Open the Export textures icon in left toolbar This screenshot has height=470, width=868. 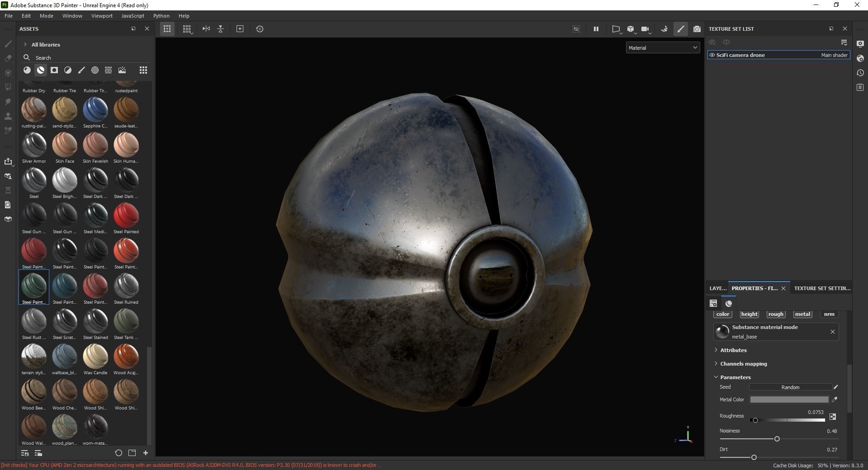click(8, 161)
